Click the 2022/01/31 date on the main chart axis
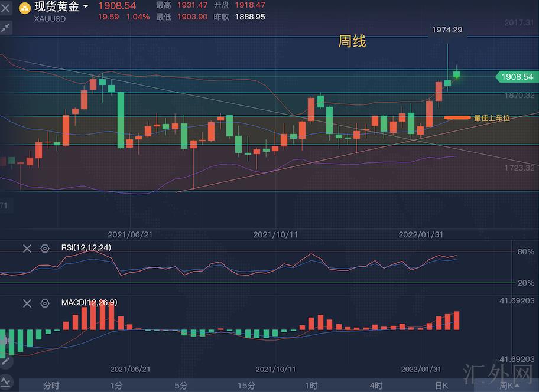This screenshot has height=392, width=539. pyautogui.click(x=421, y=235)
